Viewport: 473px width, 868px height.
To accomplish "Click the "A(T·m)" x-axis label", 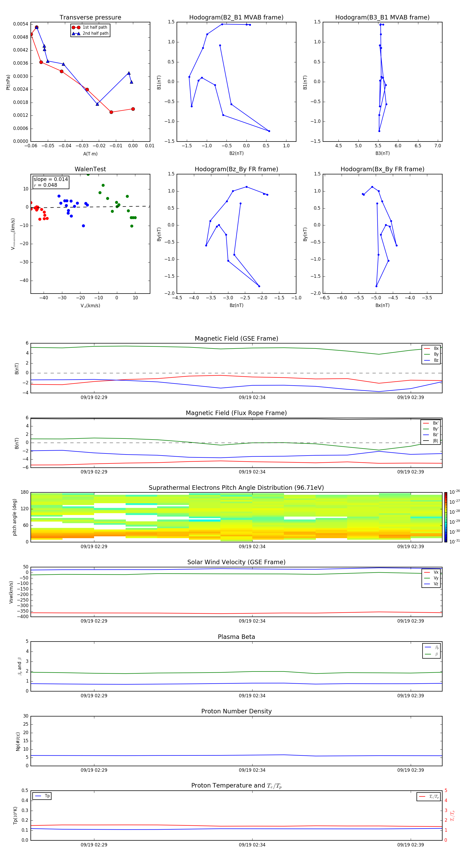I will pos(90,154).
